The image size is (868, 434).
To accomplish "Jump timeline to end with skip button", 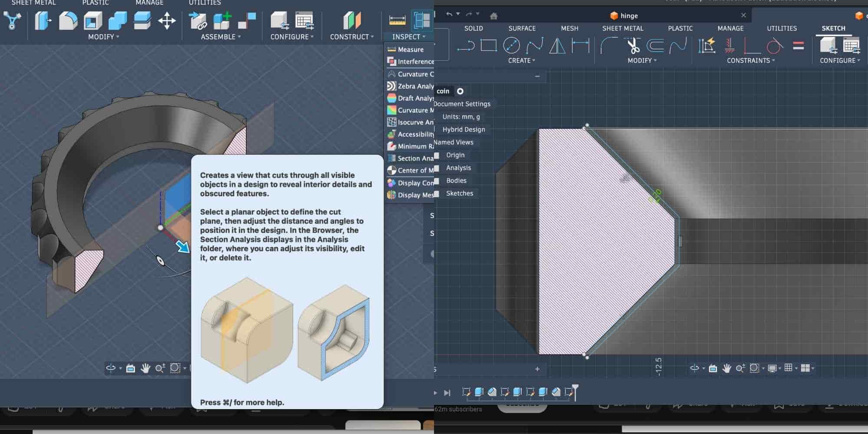I will coord(447,393).
